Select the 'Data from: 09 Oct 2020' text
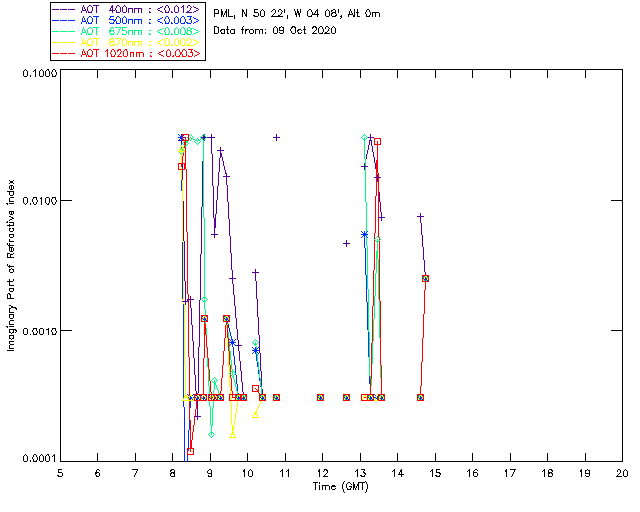Screen dimensions: 640x512 click(275, 31)
